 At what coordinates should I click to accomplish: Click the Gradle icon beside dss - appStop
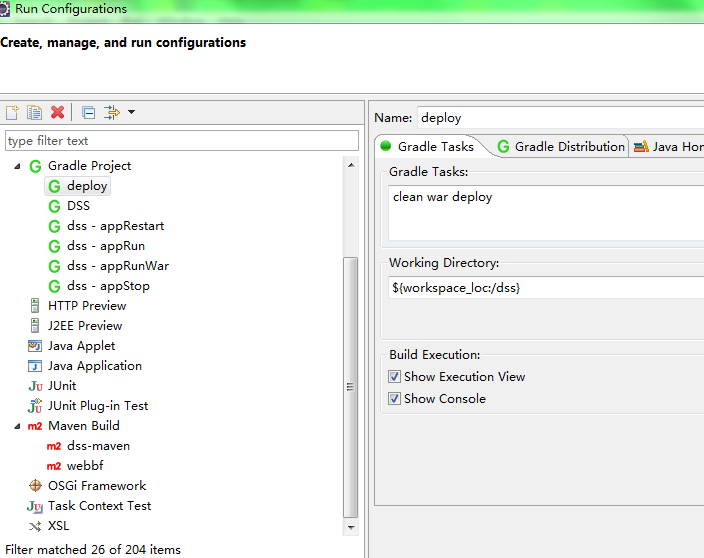pyautogui.click(x=54, y=286)
